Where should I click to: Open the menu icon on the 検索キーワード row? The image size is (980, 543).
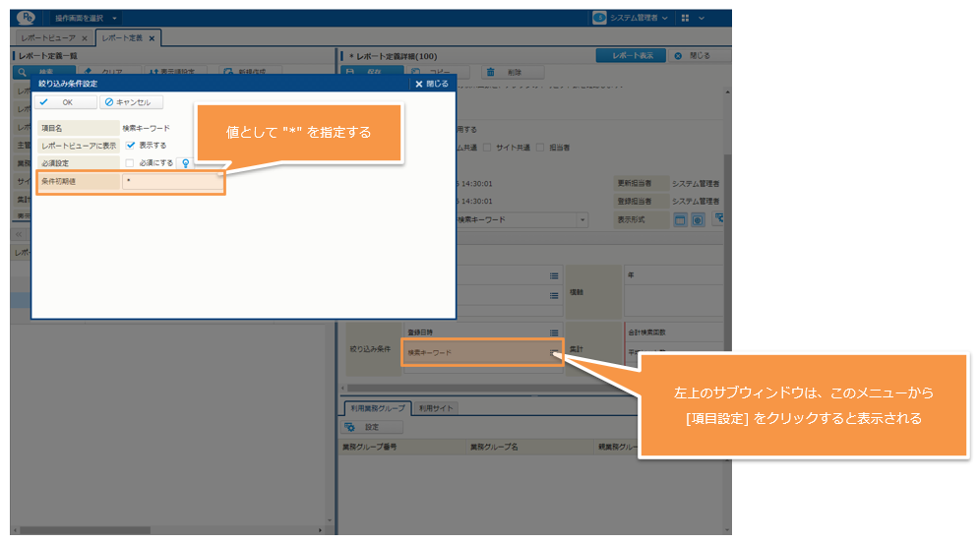[554, 352]
